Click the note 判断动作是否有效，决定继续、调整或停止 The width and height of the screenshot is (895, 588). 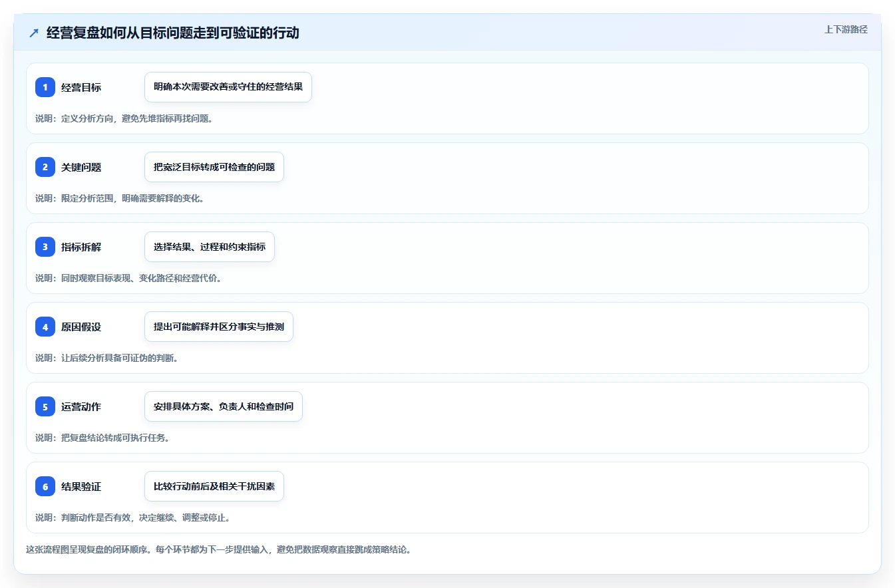click(146, 517)
